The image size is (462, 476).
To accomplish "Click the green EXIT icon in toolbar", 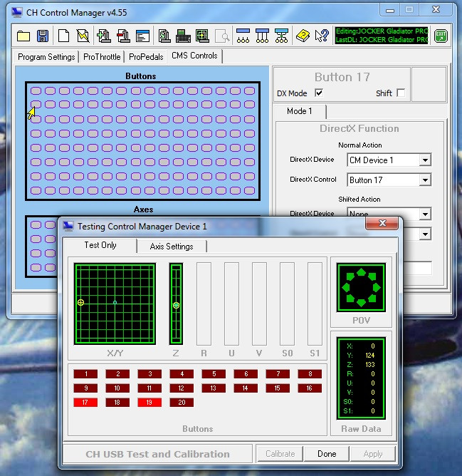I will [441, 36].
